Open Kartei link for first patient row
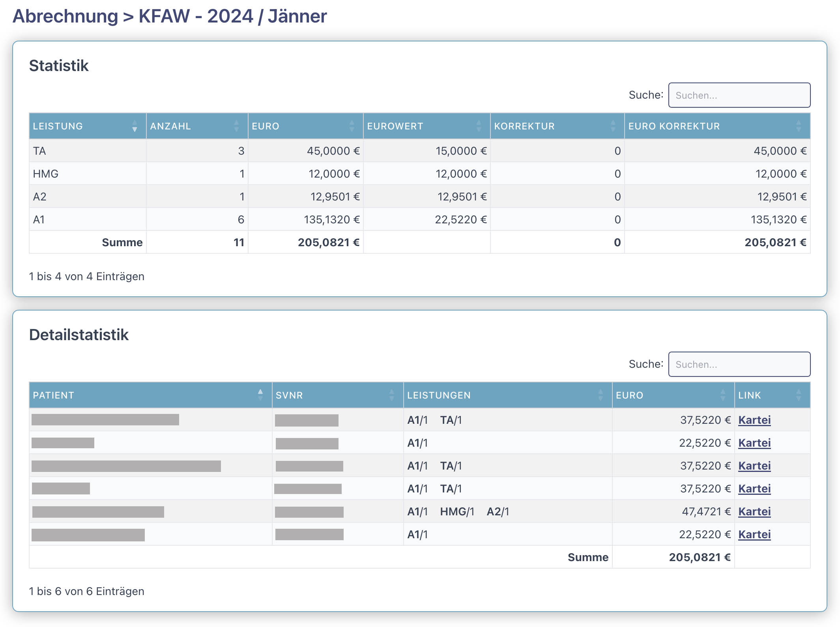The height and width of the screenshot is (627, 840). 754,420
